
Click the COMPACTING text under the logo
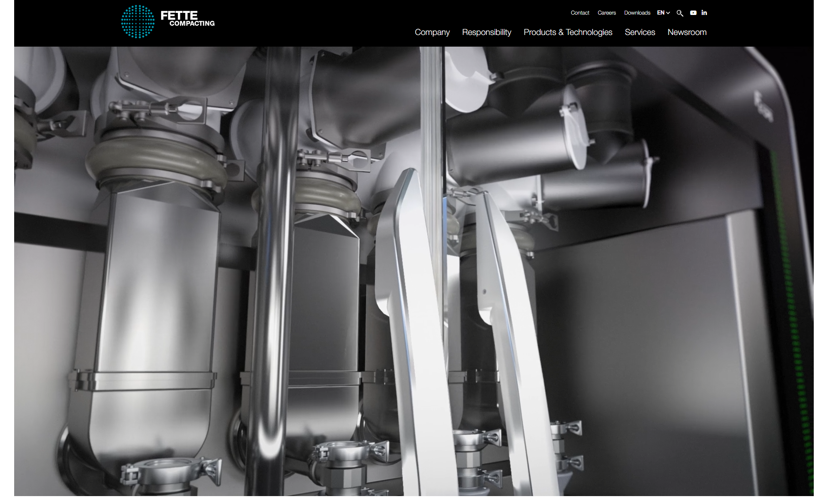coord(192,24)
